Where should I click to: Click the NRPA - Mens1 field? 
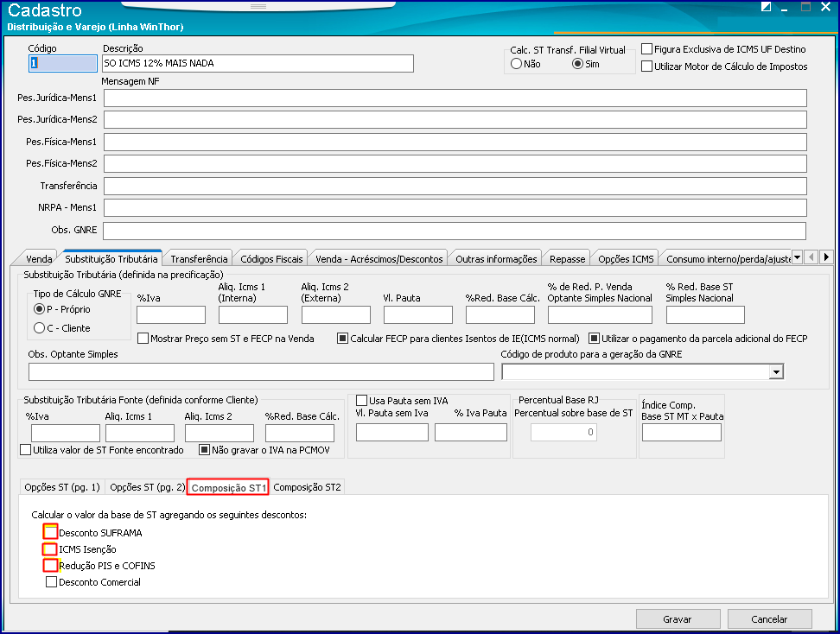click(x=455, y=207)
